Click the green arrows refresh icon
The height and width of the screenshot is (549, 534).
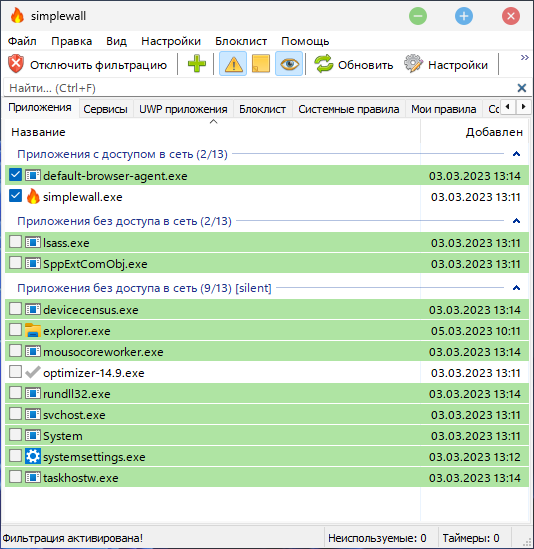click(x=324, y=64)
